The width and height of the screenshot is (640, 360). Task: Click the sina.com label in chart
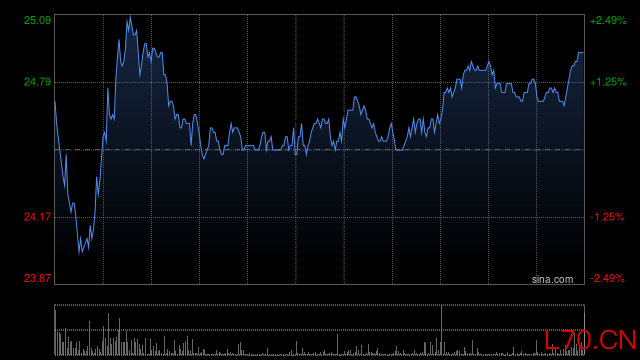[552, 279]
